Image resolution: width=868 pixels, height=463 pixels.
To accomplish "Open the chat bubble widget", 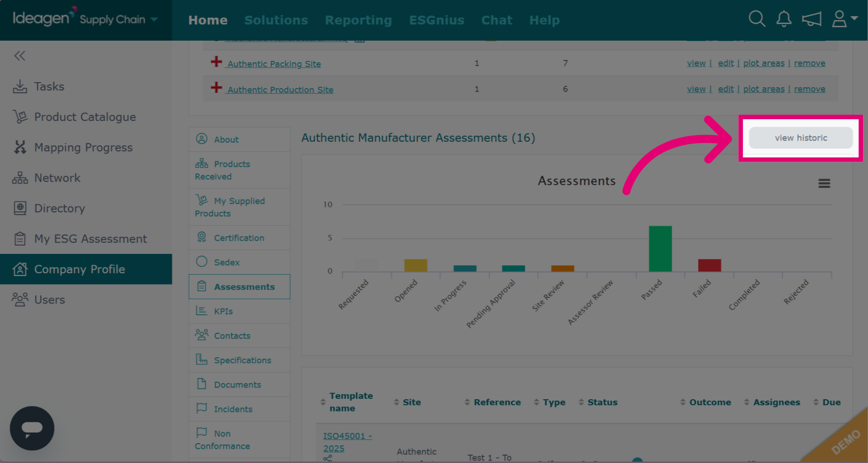I will click(32, 428).
